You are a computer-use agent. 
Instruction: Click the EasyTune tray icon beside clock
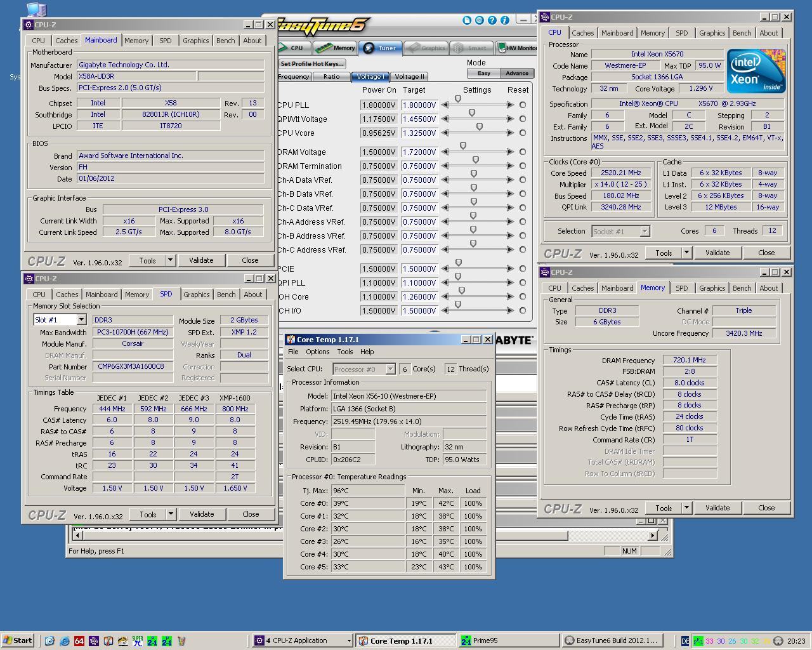click(778, 641)
